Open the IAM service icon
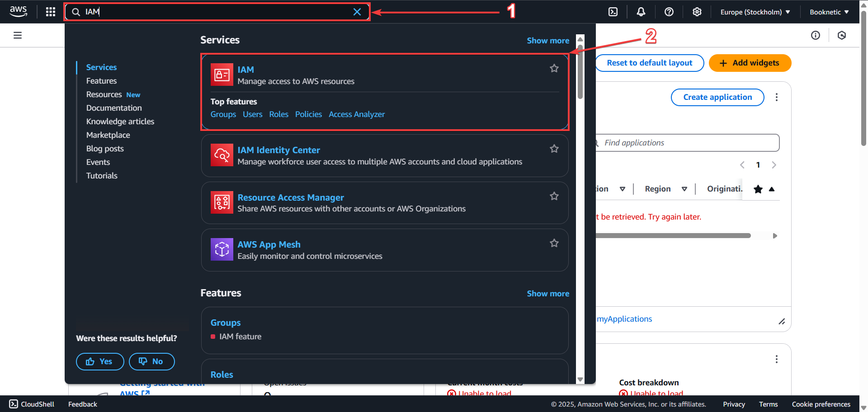Image resolution: width=868 pixels, height=412 pixels. coord(222,75)
